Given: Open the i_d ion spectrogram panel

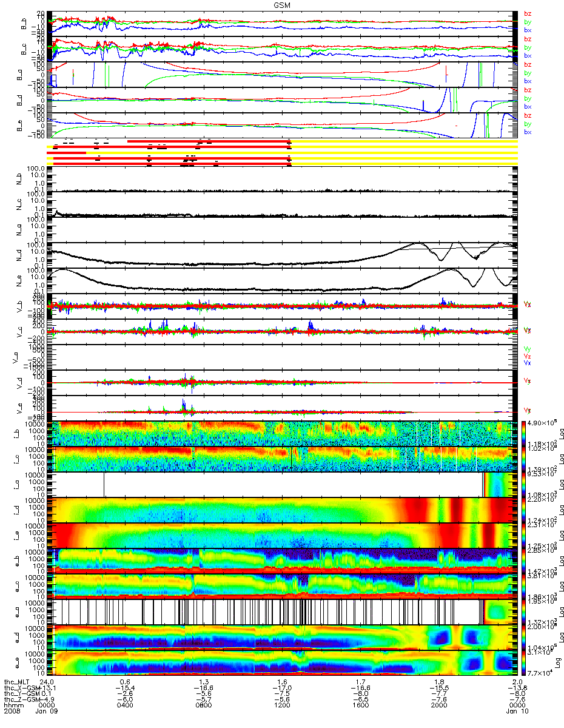Looking at the screenshot, I should (283, 510).
